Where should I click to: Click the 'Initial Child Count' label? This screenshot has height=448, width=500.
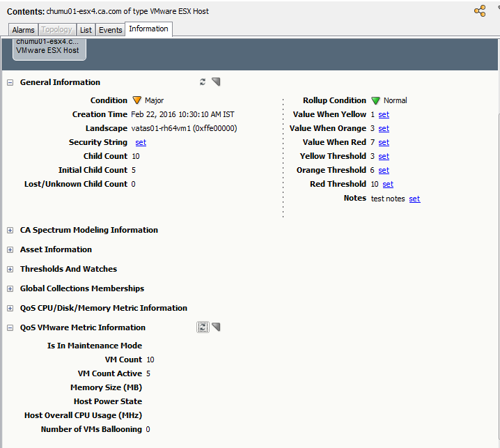(93, 170)
